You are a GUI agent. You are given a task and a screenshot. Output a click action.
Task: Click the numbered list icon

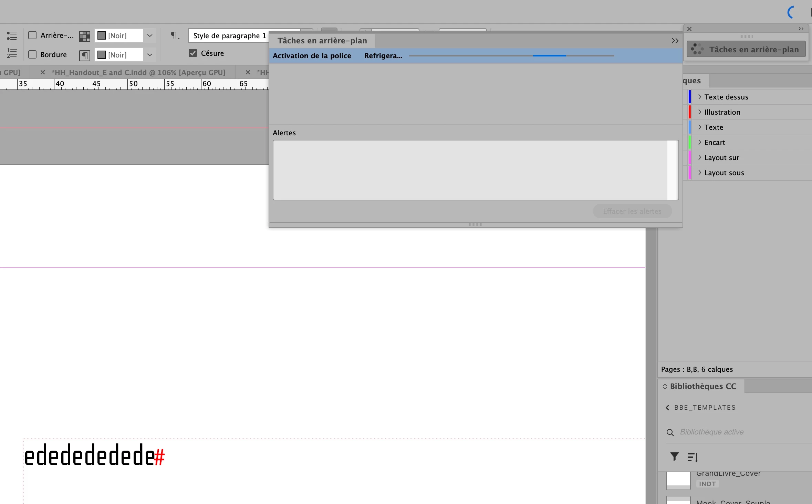pyautogui.click(x=12, y=53)
